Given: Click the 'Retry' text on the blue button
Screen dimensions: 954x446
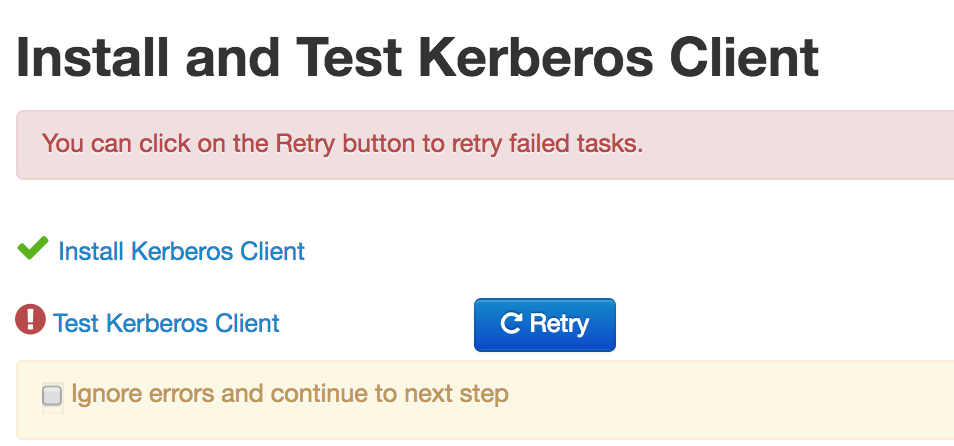Looking at the screenshot, I should 559,324.
